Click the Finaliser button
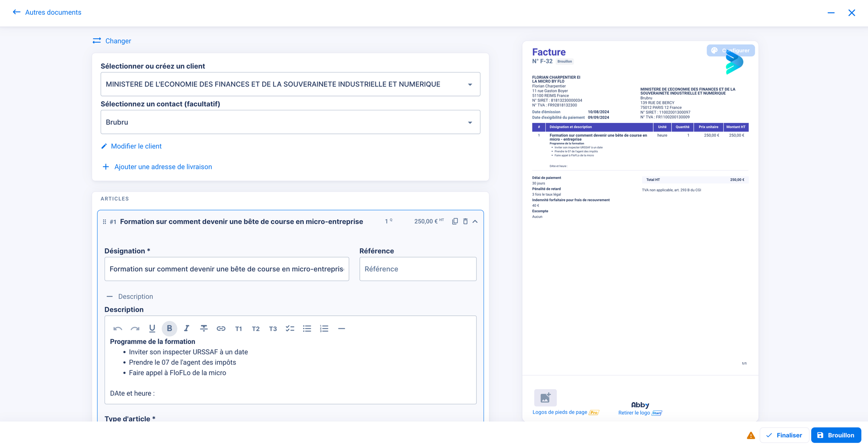 point(784,435)
